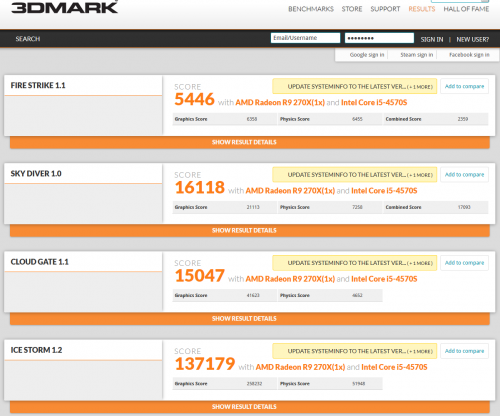Add Cloud Gate result to compare
This screenshot has width=500, height=416.
[x=464, y=263]
